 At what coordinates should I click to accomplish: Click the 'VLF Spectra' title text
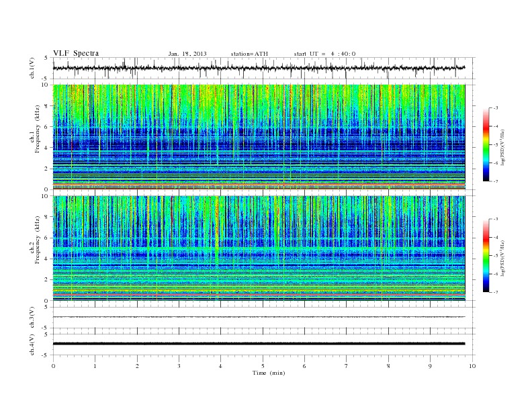coord(76,53)
